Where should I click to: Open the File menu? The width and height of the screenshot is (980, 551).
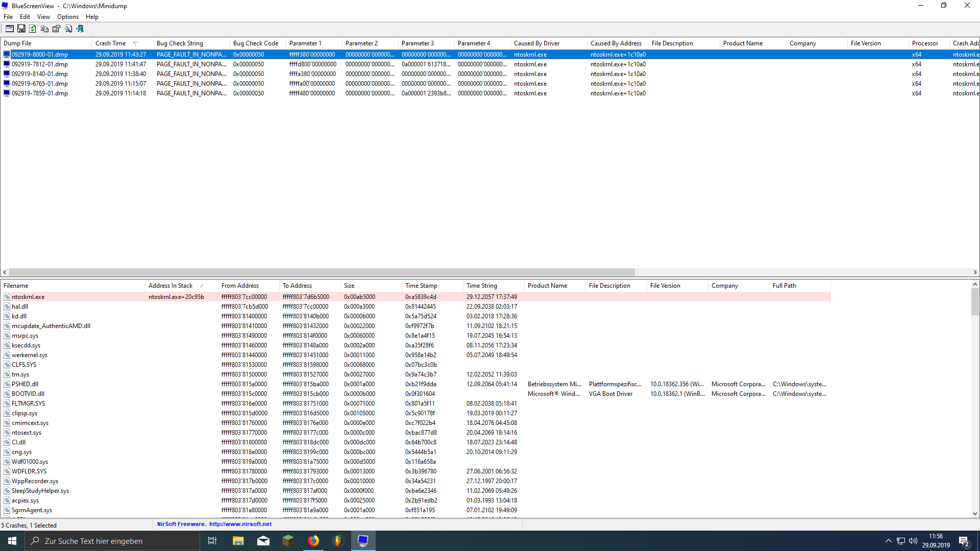point(8,17)
